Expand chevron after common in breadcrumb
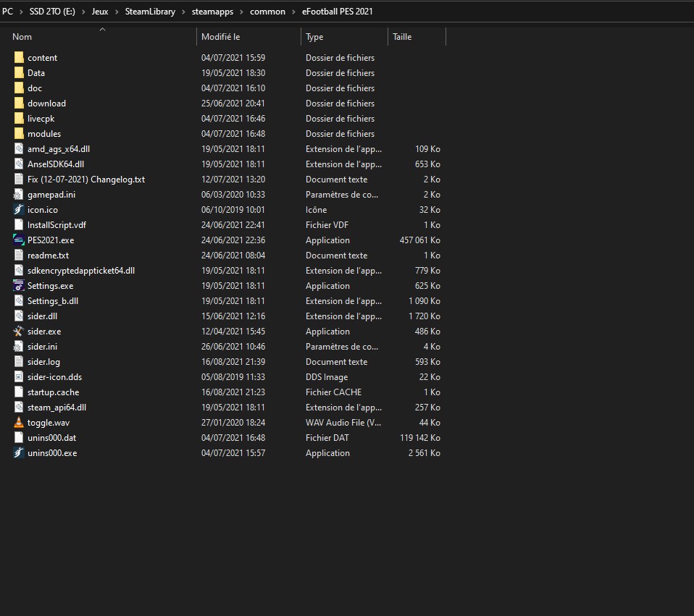Viewport: 694px width, 616px height. 293,12
